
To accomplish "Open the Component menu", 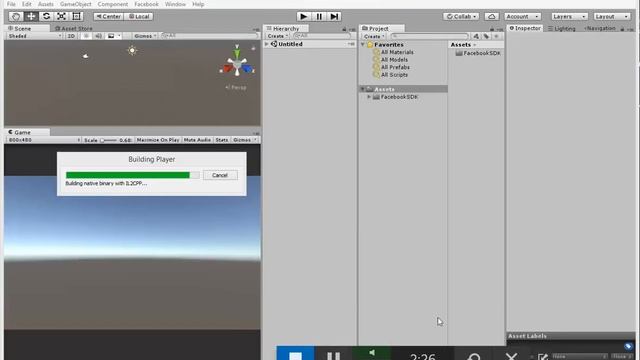I will coord(113,4).
